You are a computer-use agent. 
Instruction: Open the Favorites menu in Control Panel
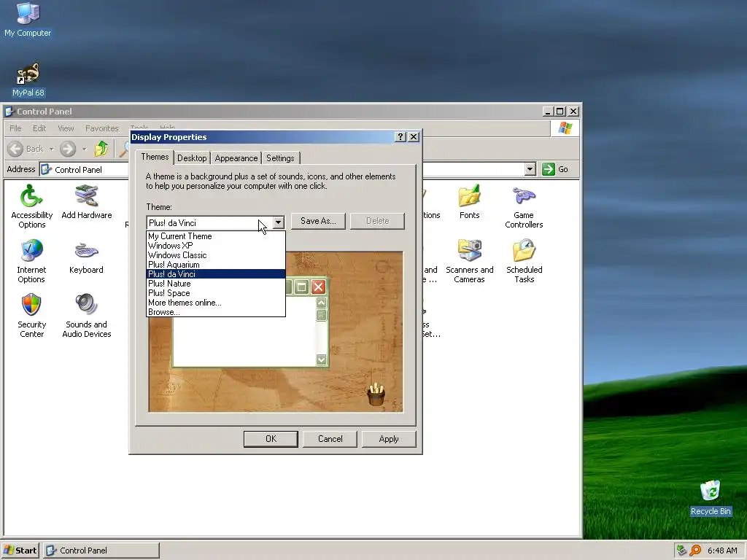click(x=102, y=128)
